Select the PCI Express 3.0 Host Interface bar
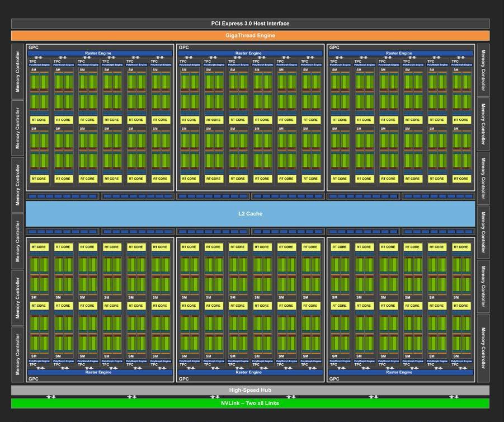This screenshot has height=422, width=504. click(x=252, y=23)
